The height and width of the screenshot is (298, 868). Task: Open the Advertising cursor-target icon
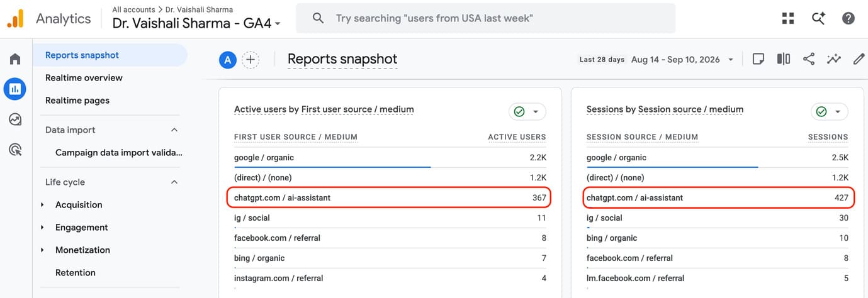click(x=15, y=150)
